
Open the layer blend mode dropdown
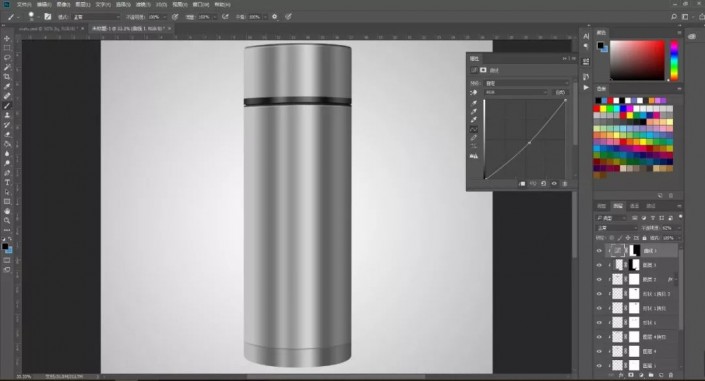(x=616, y=228)
